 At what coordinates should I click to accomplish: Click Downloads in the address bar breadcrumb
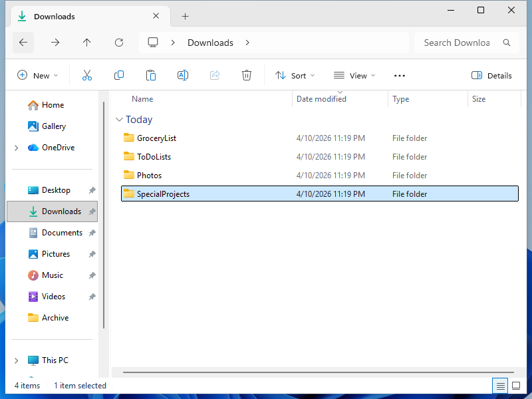point(210,43)
